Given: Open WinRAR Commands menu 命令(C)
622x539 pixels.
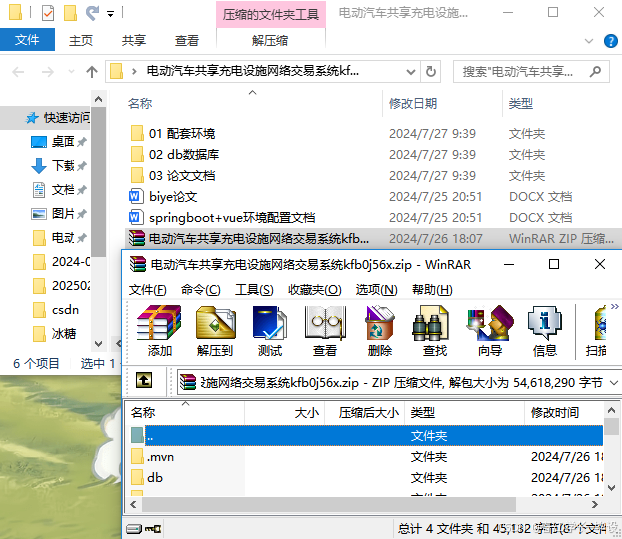Looking at the screenshot, I should pos(201,290).
